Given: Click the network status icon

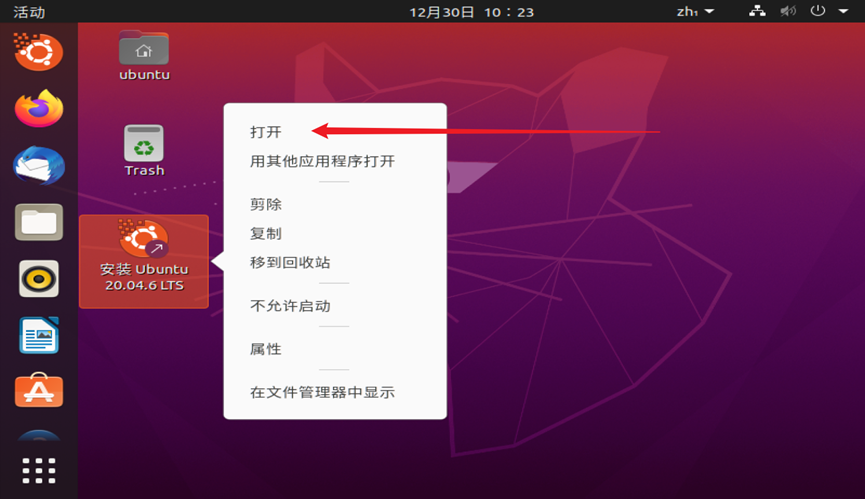Looking at the screenshot, I should [x=757, y=11].
